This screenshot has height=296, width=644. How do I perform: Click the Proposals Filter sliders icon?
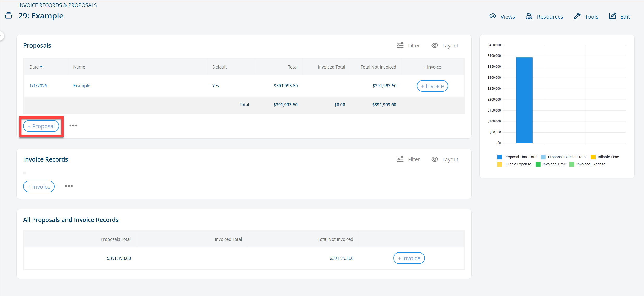click(x=400, y=45)
